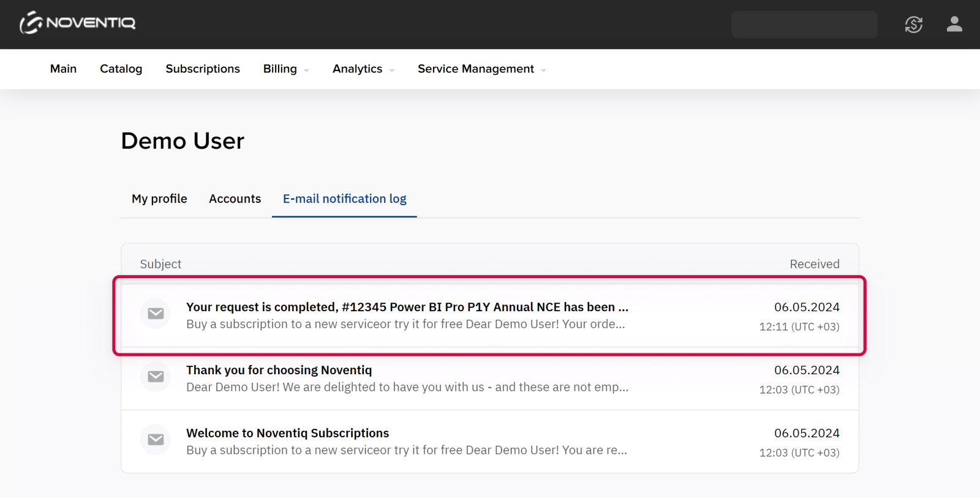Navigate to Subscriptions
Screen dimensions: 980x498
click(x=203, y=69)
